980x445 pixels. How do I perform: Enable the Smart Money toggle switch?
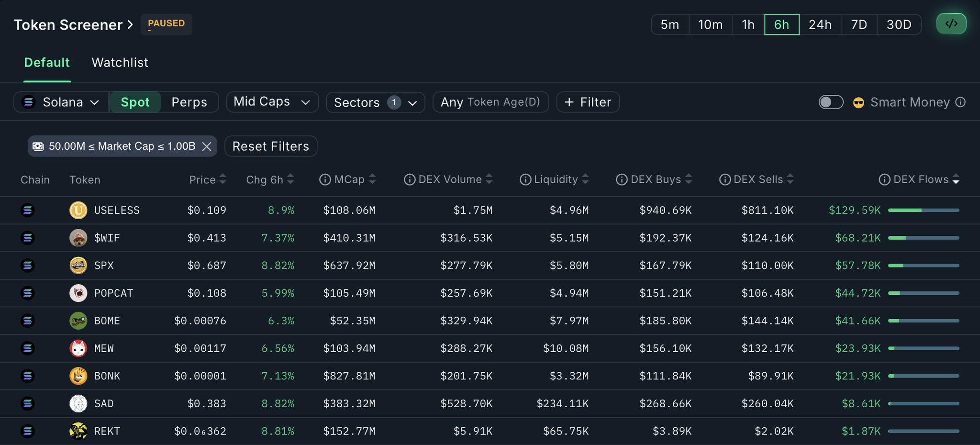[831, 102]
